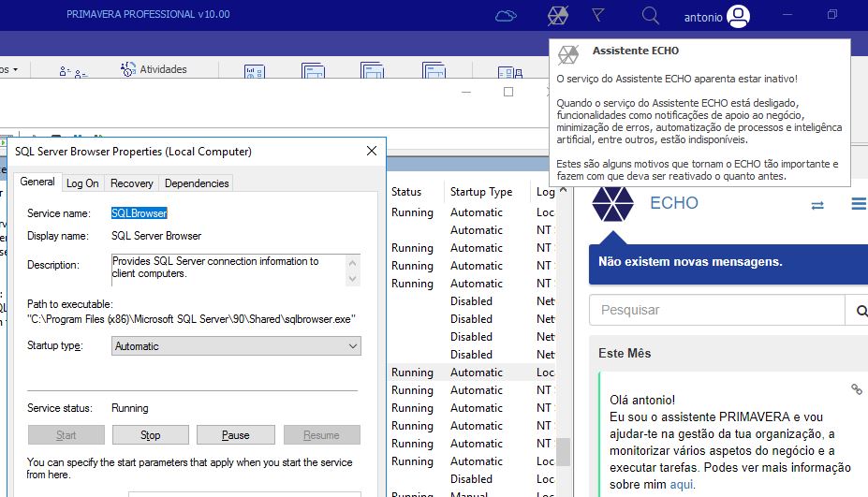The height and width of the screenshot is (497, 868).
Task: Click the cloud icon in title bar
Action: 506,15
